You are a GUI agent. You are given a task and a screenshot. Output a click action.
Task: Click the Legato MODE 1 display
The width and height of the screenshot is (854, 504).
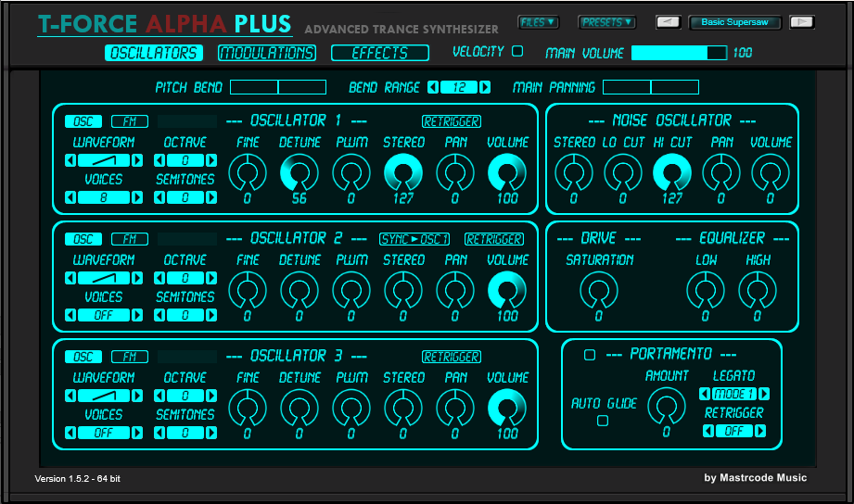click(734, 394)
